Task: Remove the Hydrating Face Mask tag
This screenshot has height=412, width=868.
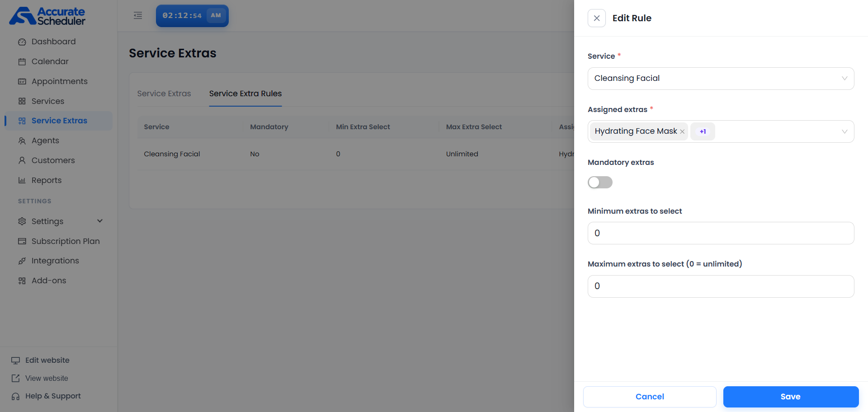Action: coord(682,131)
